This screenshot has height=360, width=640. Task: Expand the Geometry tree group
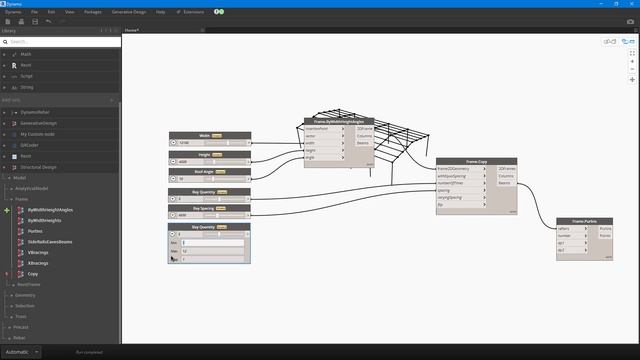[x=11, y=295]
